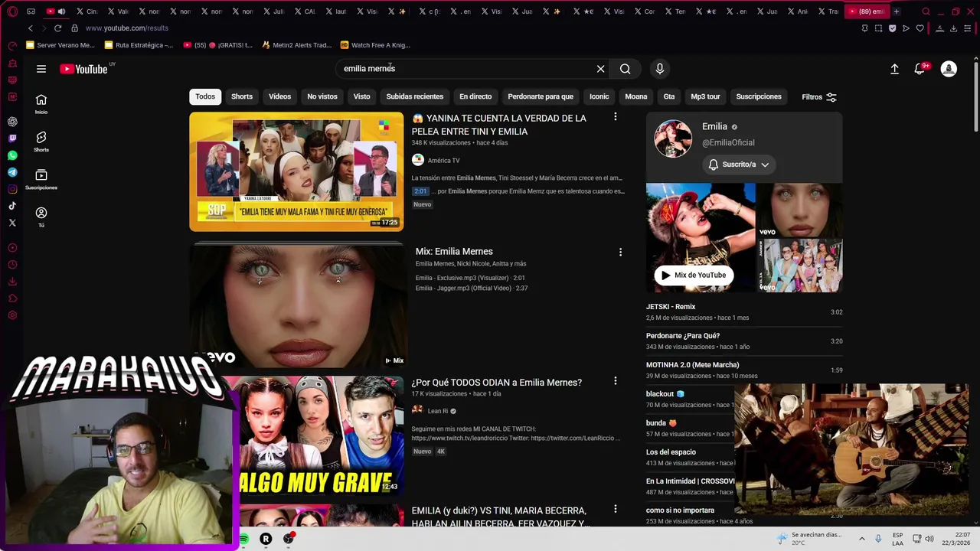
Task: Open a new browser tab with plus
Action: [x=897, y=11]
